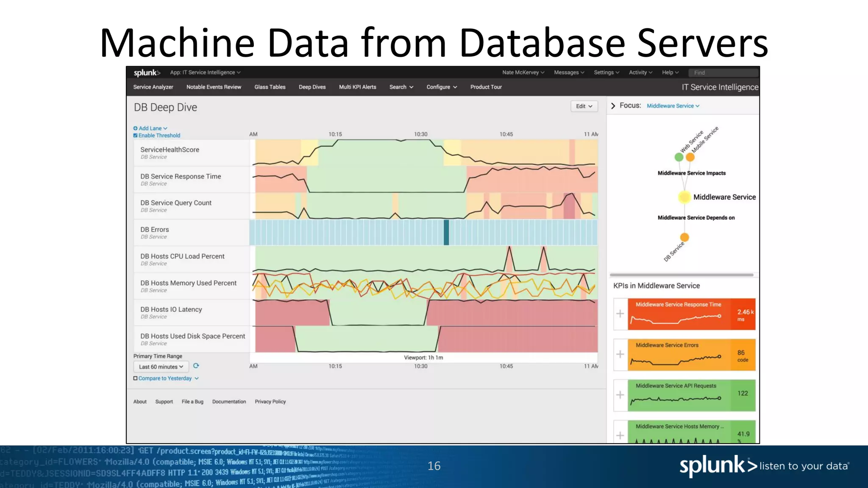Image resolution: width=868 pixels, height=488 pixels.
Task: Toggle the Compare to Yesterday checkbox
Action: (x=136, y=378)
